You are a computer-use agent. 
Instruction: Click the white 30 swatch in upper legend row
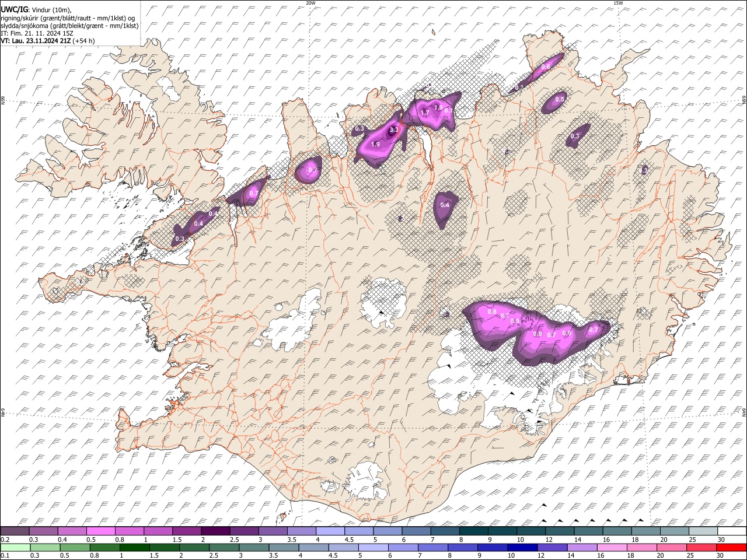(732, 531)
